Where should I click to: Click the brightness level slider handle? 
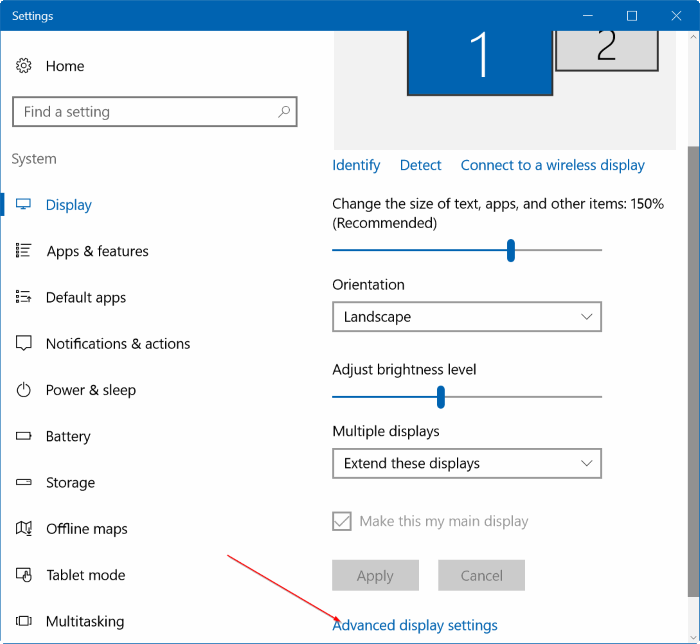(441, 397)
